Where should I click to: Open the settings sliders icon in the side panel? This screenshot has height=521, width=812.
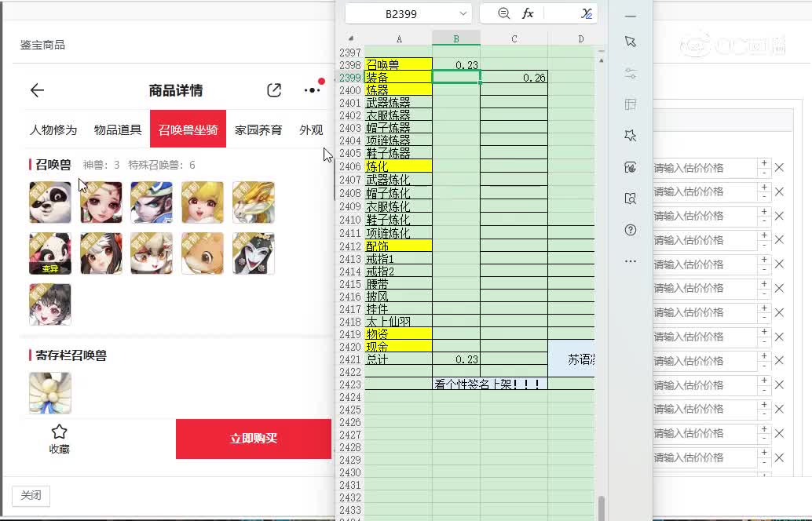631,74
